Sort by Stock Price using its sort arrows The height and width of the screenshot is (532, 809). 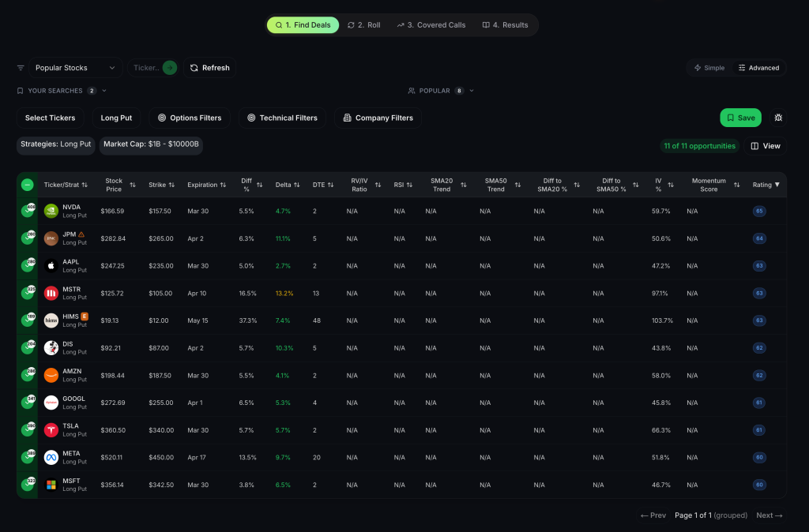[131, 185]
